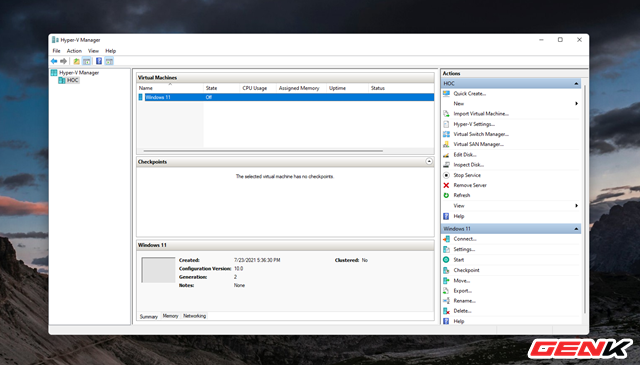Click the Stop Service icon
Viewport: 640px width, 365px height.
pyautogui.click(x=446, y=175)
